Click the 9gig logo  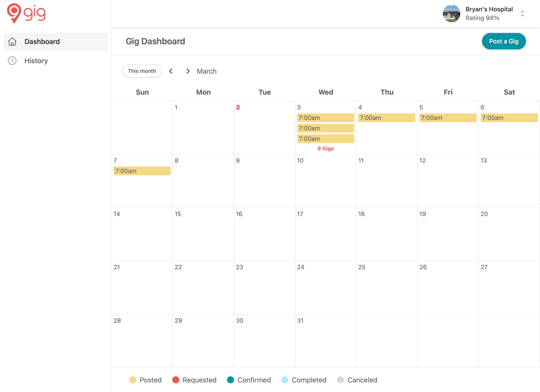pyautogui.click(x=26, y=14)
